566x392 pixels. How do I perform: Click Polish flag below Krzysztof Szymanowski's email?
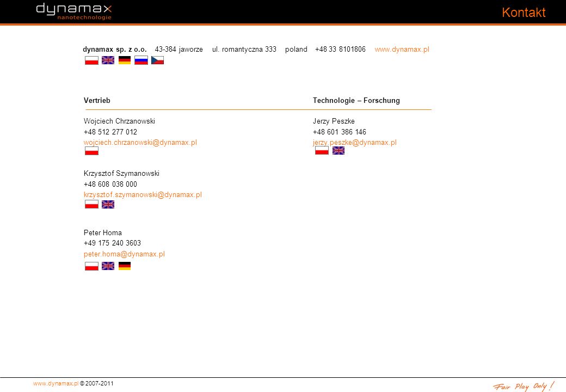[x=91, y=204]
